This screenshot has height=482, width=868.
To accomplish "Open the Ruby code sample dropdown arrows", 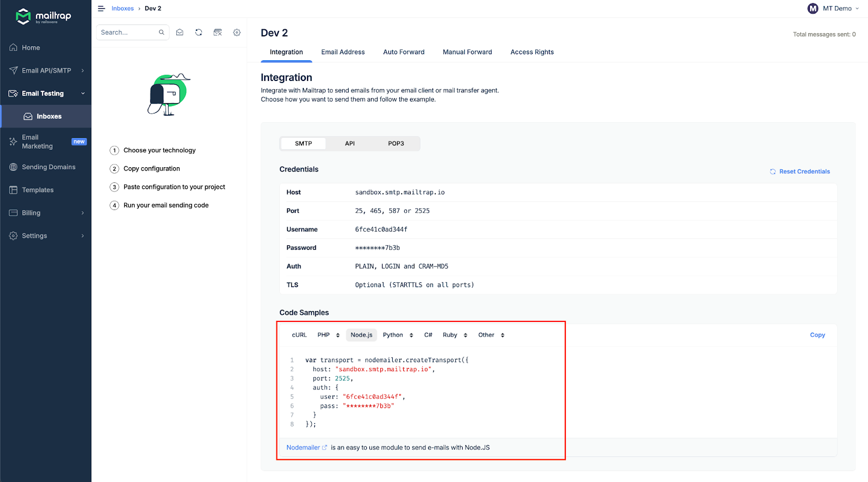I will point(465,335).
